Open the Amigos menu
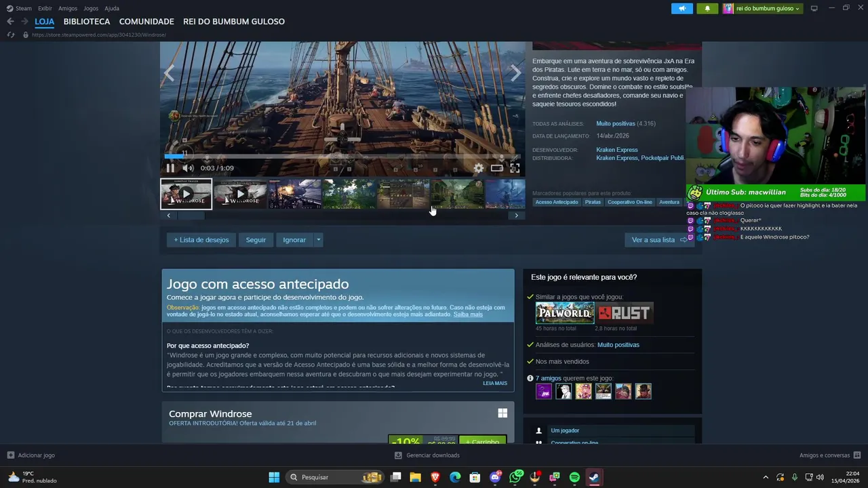 tap(68, 8)
